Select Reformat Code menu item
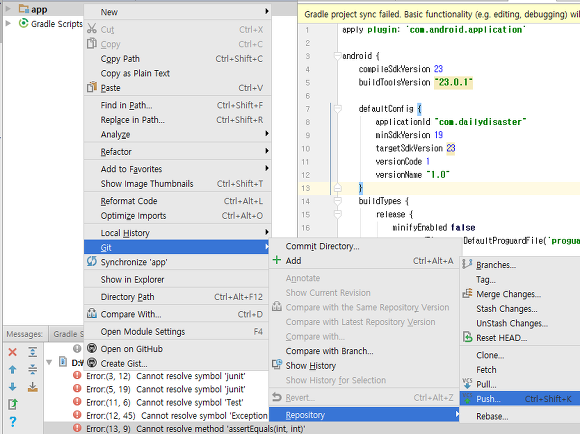 click(178, 201)
